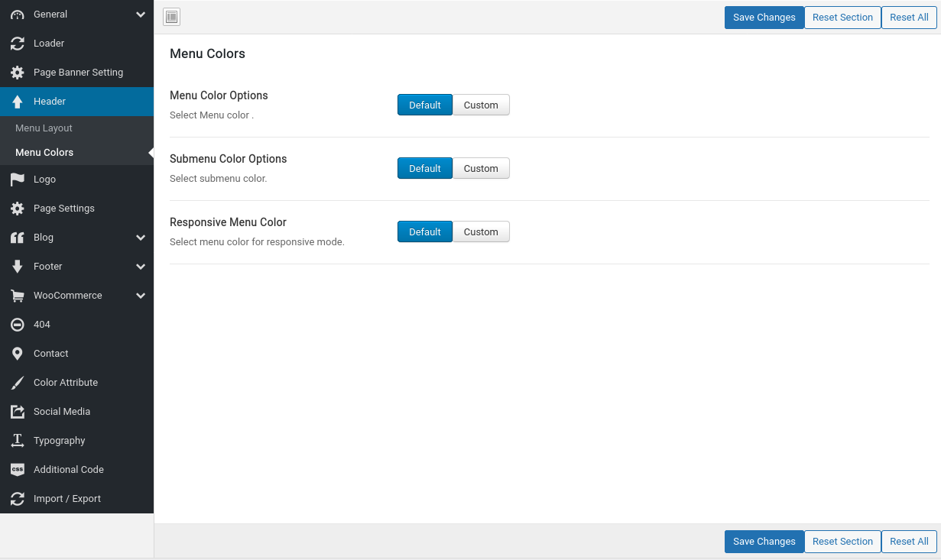
Task: Set Responsive Menu Color to Custom
Action: (481, 231)
